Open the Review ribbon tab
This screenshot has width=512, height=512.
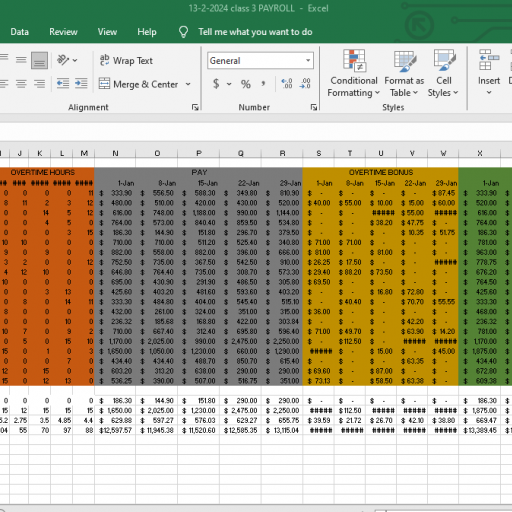point(63,32)
